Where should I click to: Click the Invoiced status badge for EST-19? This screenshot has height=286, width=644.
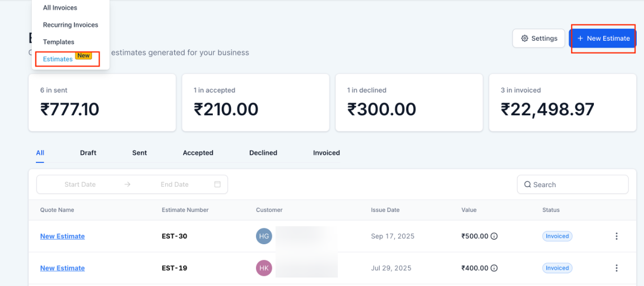click(x=557, y=268)
